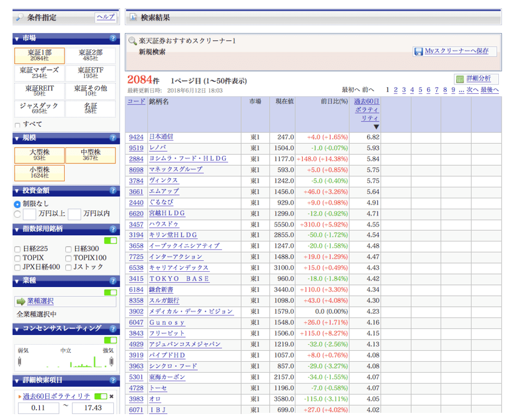
Task: Click the help icon beside 規模
Action: [x=113, y=138]
